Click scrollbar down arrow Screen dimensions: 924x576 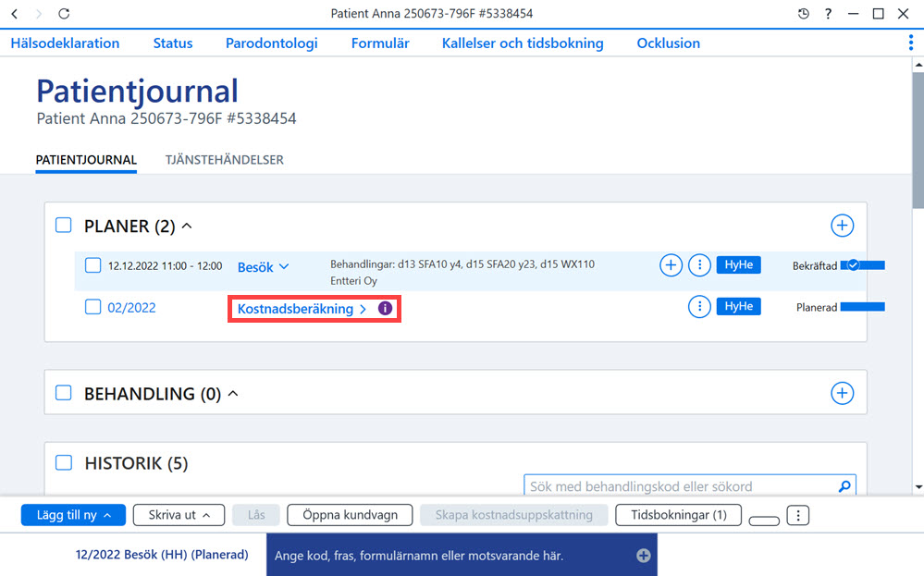(x=918, y=487)
